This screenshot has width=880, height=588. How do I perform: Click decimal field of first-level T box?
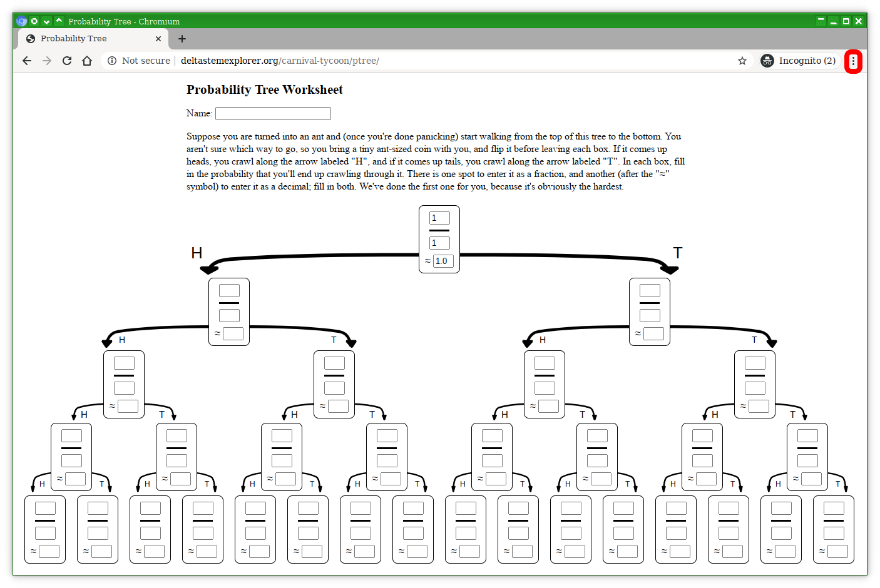point(653,333)
